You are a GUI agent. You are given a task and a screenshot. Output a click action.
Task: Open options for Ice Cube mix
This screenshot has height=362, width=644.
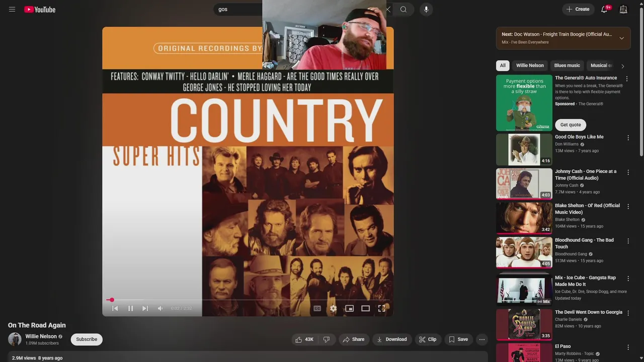point(628,279)
